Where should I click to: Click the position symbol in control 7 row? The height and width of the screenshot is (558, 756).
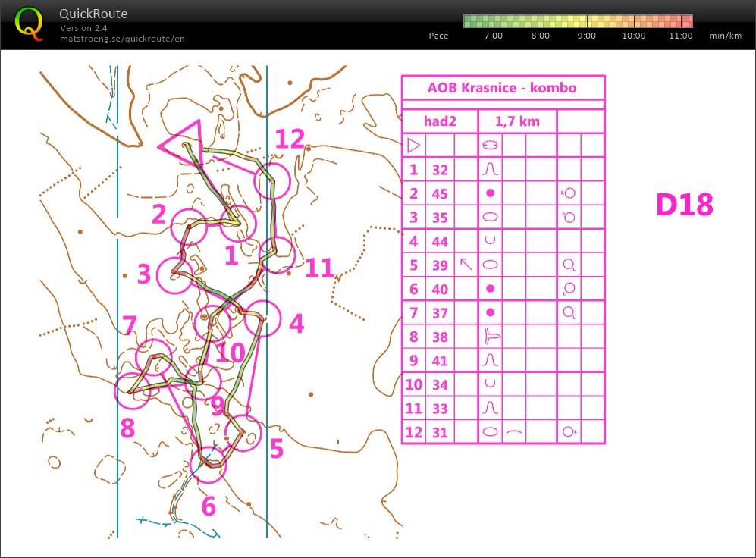pos(569,312)
